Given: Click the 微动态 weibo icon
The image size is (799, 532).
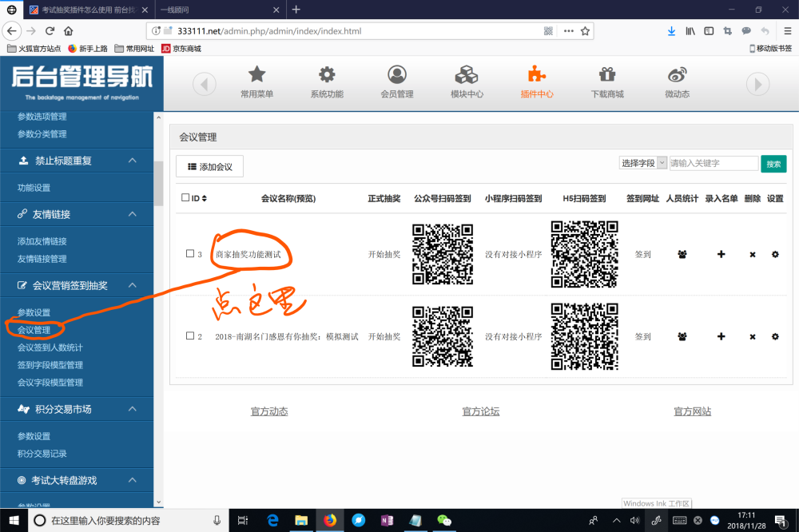Looking at the screenshot, I should [x=677, y=75].
